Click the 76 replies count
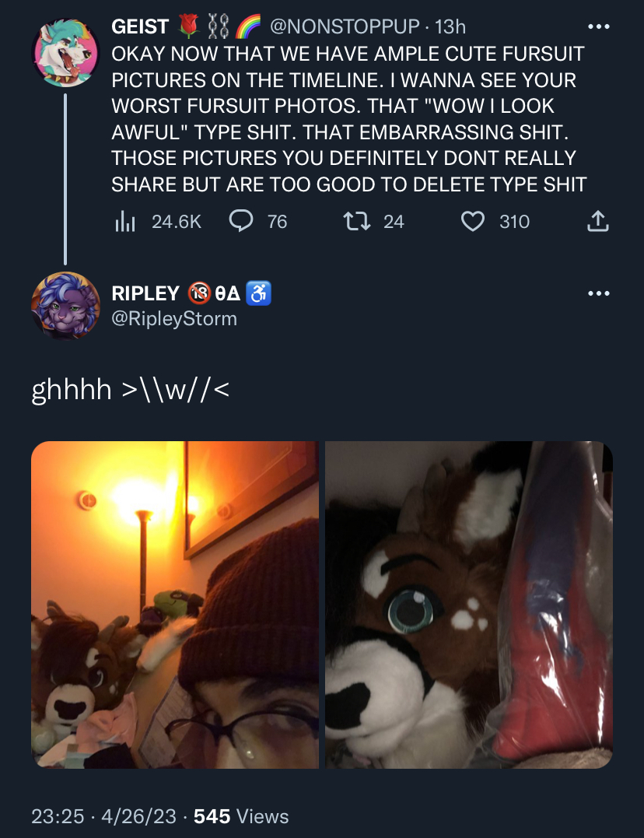644x838 pixels. coord(278,221)
